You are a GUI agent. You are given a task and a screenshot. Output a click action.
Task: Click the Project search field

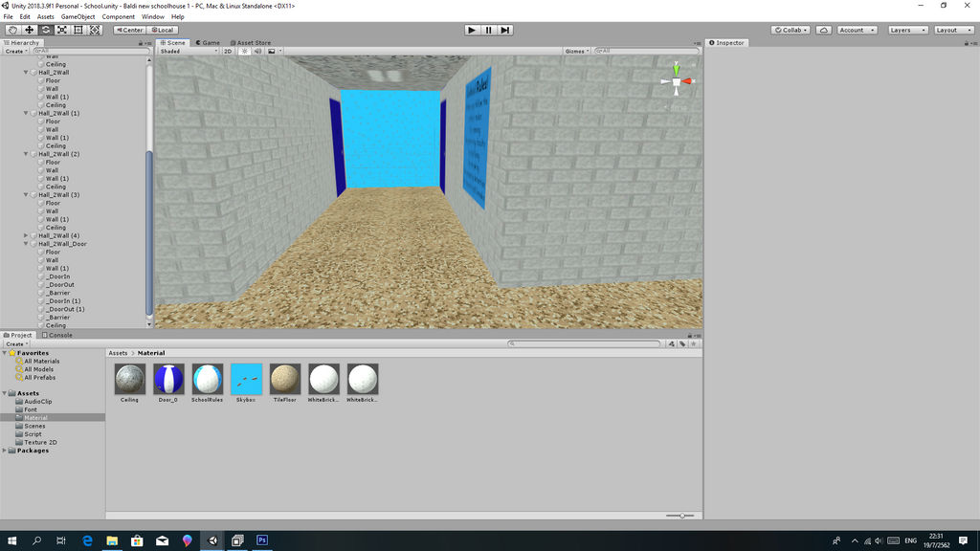click(585, 343)
